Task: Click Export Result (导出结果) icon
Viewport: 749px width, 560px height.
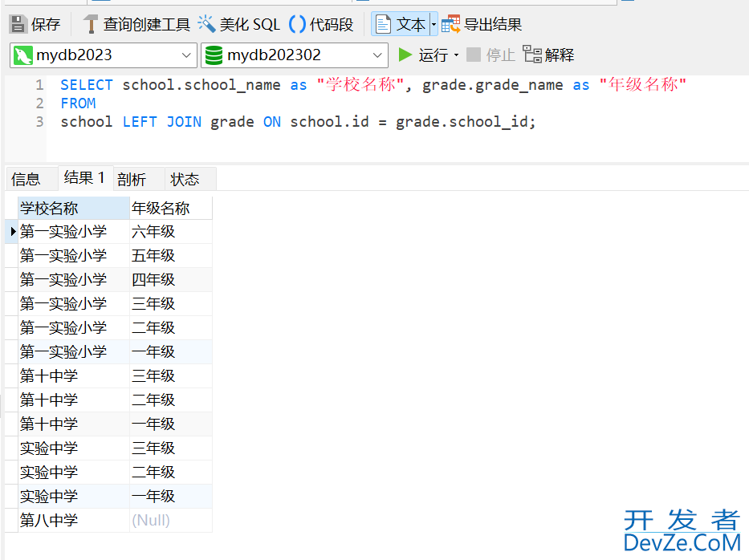Action: pyautogui.click(x=450, y=24)
